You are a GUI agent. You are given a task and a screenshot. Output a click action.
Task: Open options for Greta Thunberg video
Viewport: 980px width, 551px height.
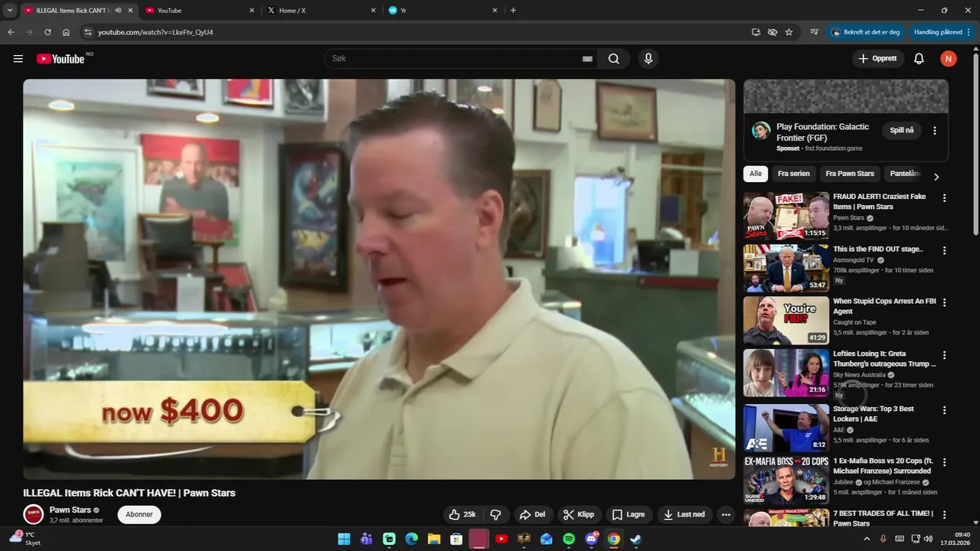944,355
